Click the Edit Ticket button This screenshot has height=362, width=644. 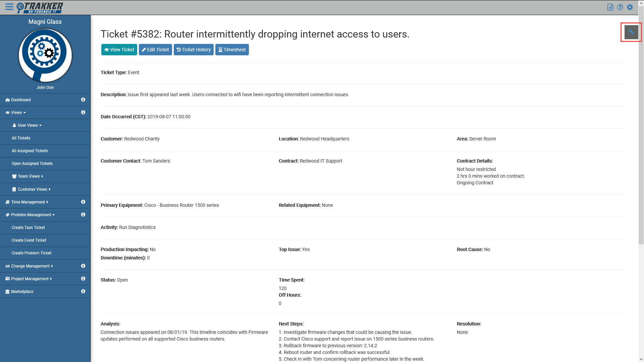(155, 50)
